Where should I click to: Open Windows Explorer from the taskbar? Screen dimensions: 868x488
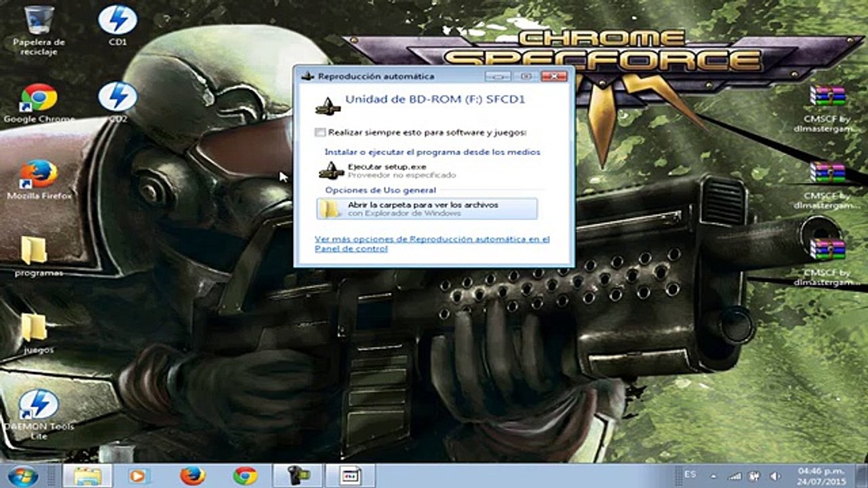tap(87, 476)
